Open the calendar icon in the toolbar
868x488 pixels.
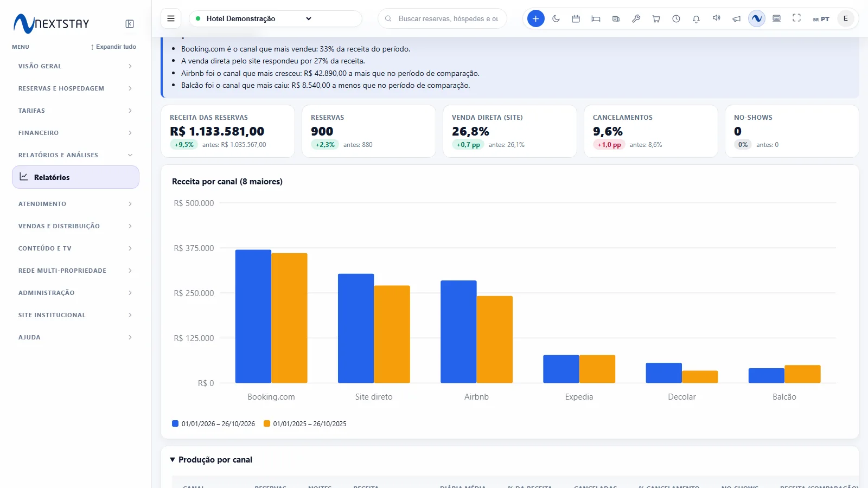tap(576, 18)
